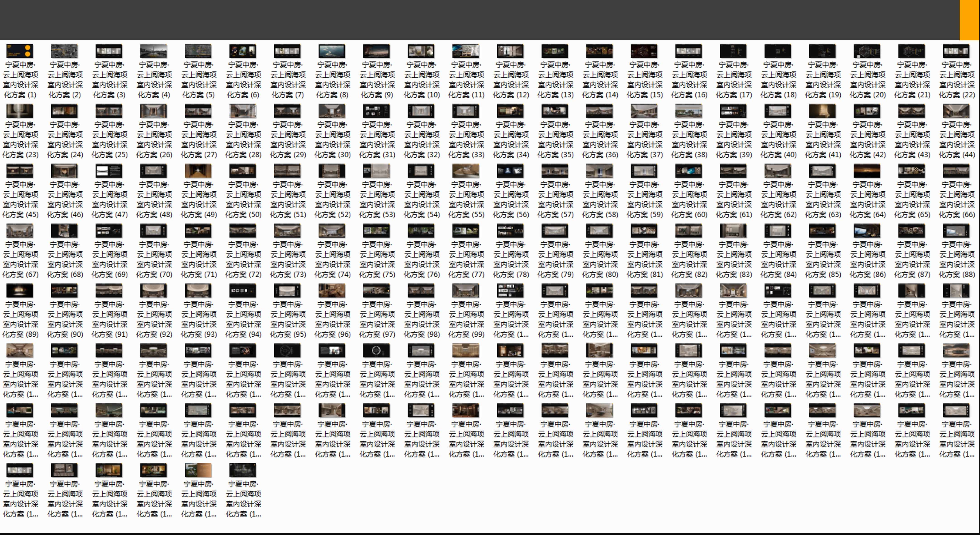Select file thumbnail numbered (47)

pos(109,171)
